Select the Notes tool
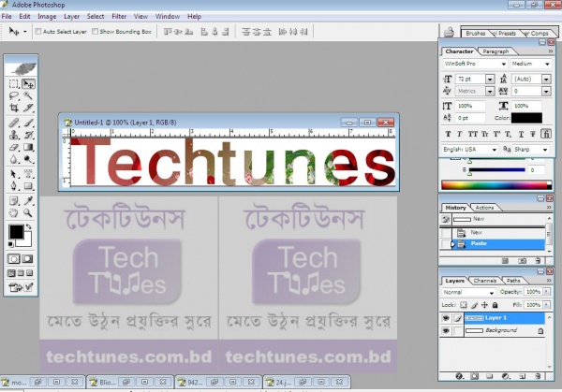Screen dimensions: 562x392 pyautogui.click(x=14, y=201)
